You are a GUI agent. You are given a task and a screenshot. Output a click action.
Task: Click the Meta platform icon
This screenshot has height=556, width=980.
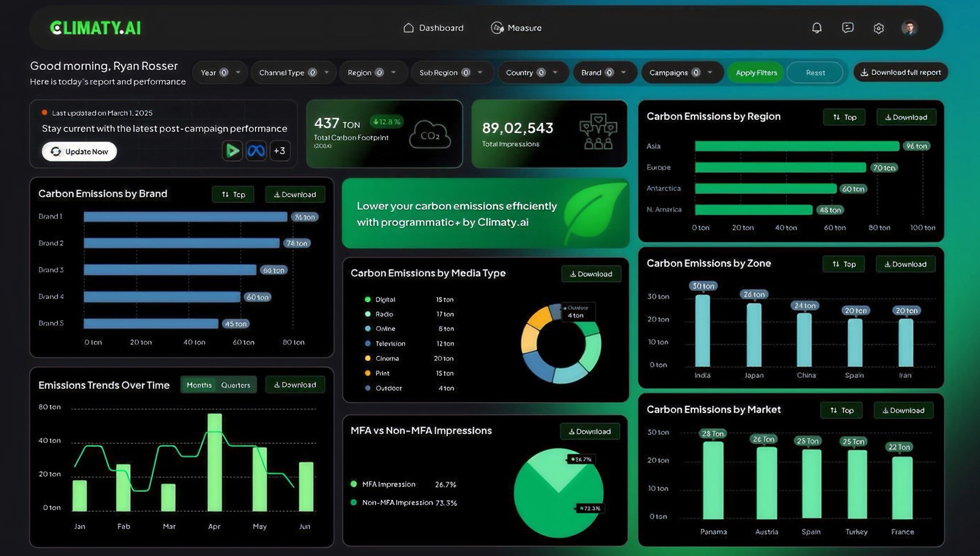pos(256,151)
